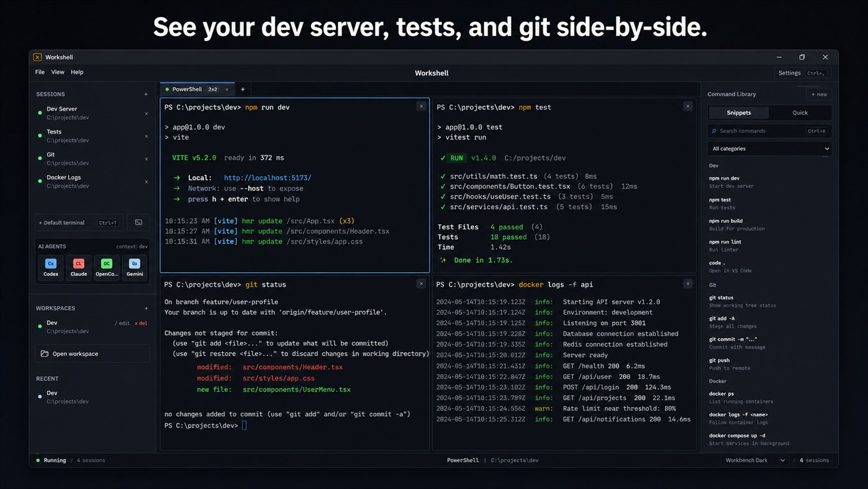868x489 pixels.
Task: Close the npm run dev pane
Action: click(x=421, y=106)
